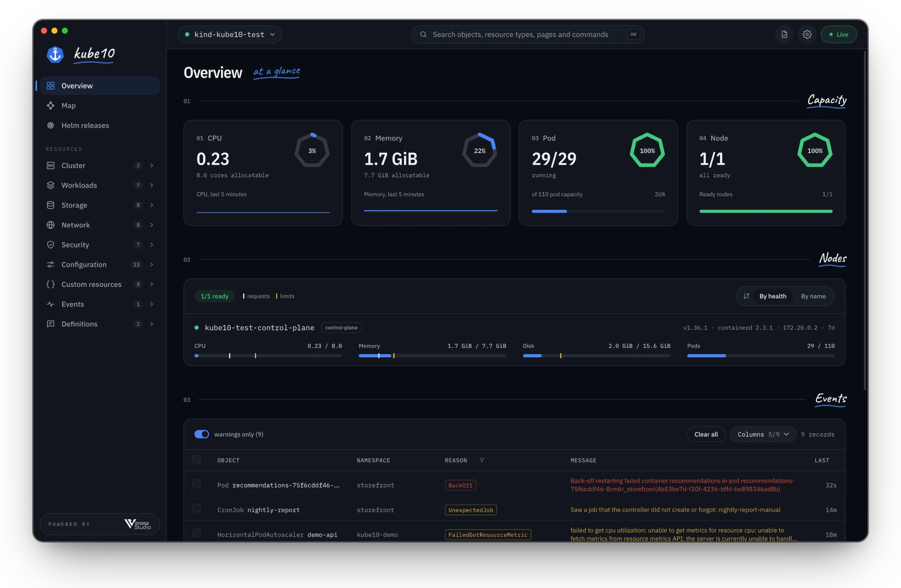Click the Configuration sliders icon
Viewport: 901px width, 588px height.
[50, 264]
